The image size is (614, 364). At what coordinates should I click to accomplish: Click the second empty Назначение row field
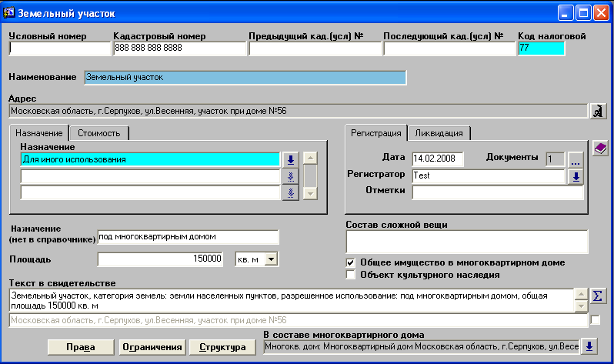pos(151,176)
